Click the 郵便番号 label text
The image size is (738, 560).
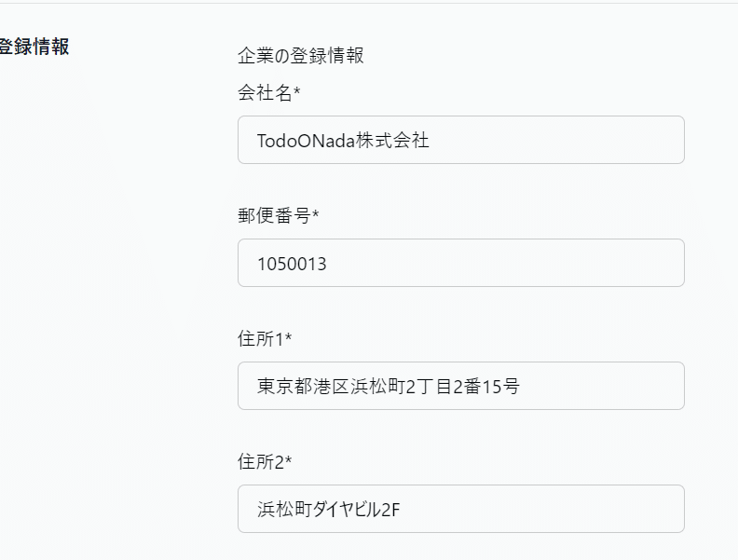274,216
